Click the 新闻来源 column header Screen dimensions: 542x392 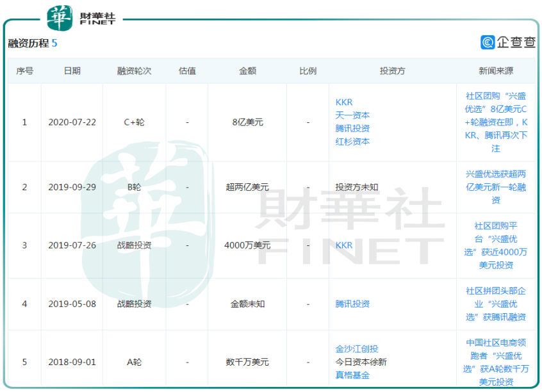pos(496,71)
